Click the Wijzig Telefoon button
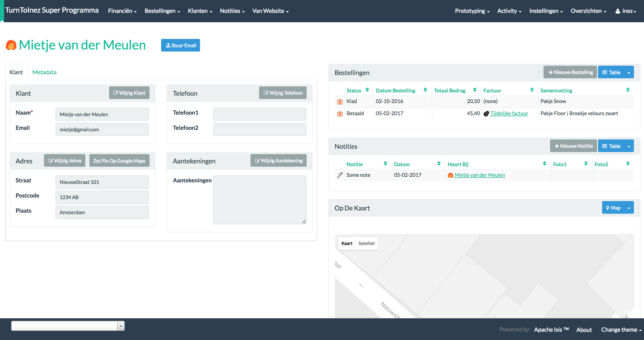The image size is (644, 340). (283, 93)
